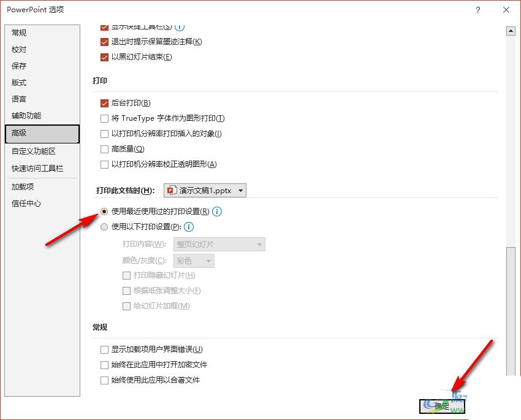
Task: Open the 颜色/灰度 dropdown
Action: click(x=194, y=261)
